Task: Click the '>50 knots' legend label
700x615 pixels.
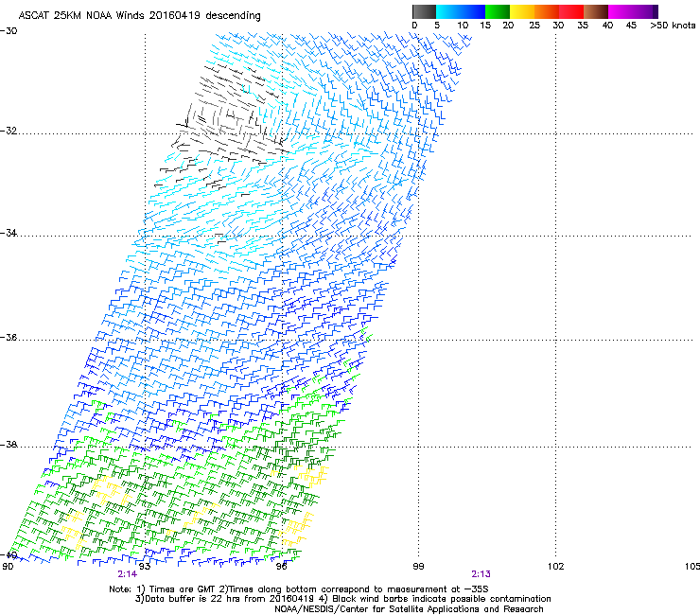Action: click(673, 26)
